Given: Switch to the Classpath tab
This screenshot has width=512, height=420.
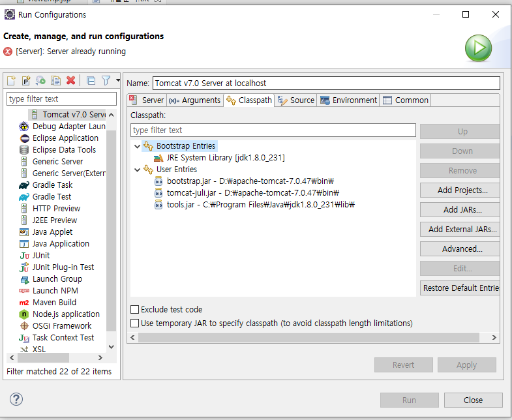Looking at the screenshot, I should point(249,100).
